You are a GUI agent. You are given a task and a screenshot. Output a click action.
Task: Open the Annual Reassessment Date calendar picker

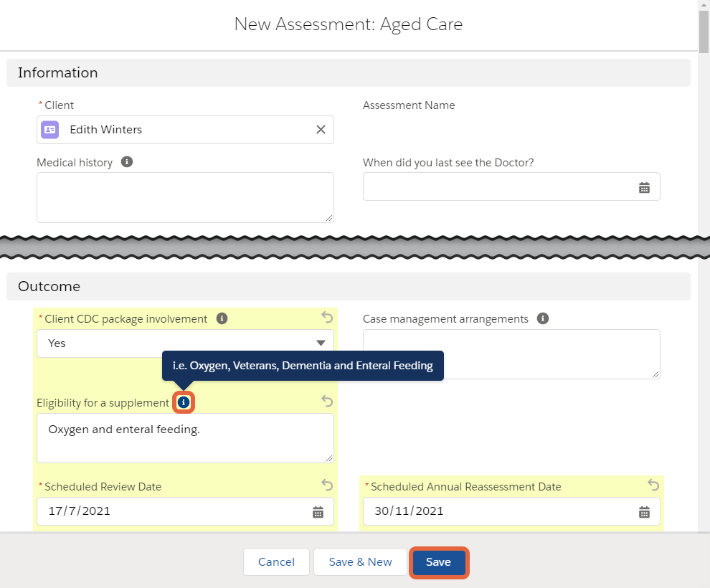coord(644,512)
